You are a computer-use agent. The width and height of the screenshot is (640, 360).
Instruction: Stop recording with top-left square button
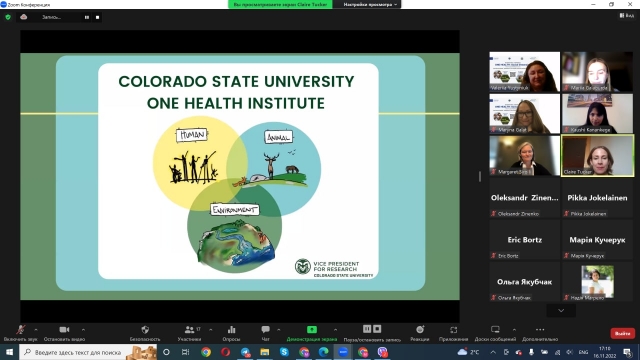tap(98, 17)
